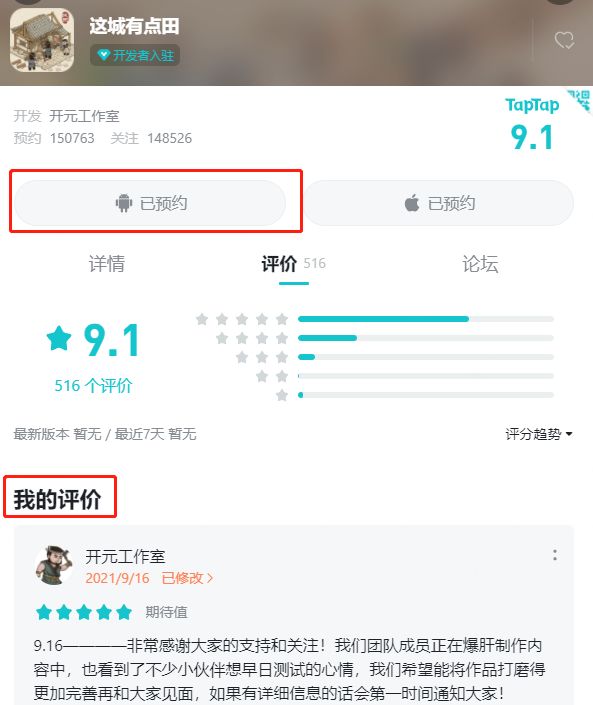Click the 开元工作室 reviewer avatar

pyautogui.click(x=54, y=566)
